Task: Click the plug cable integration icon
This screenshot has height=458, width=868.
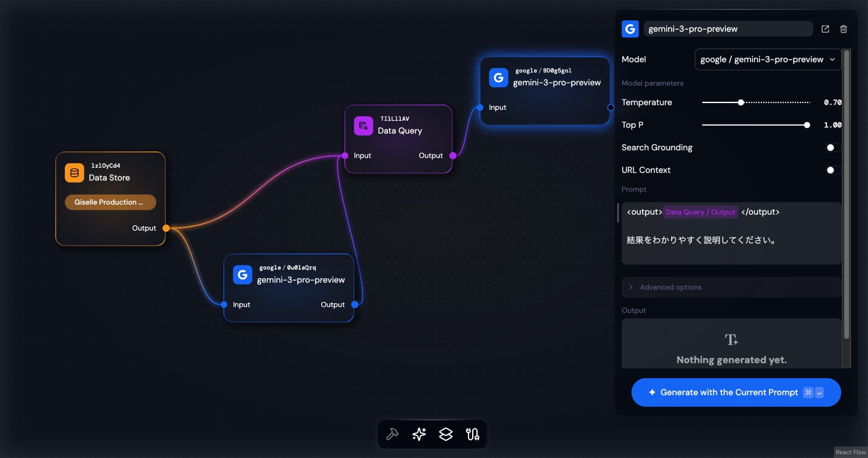Action: pos(472,434)
